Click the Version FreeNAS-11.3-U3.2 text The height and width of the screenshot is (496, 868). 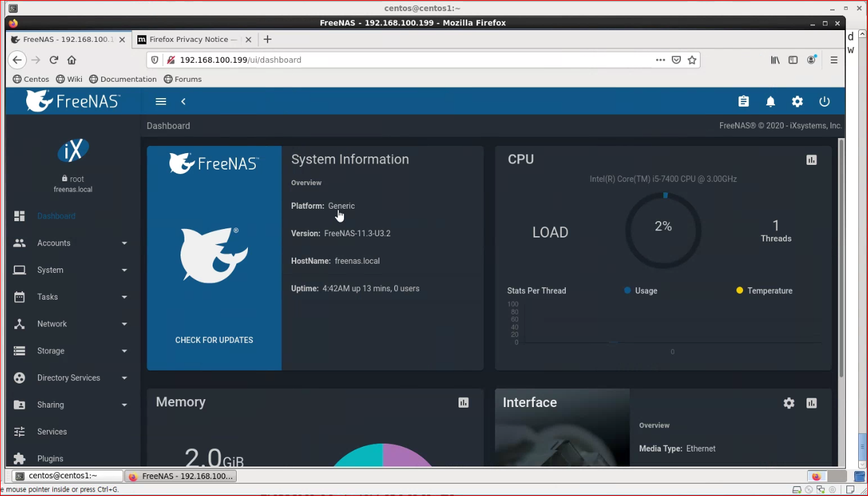tap(341, 233)
